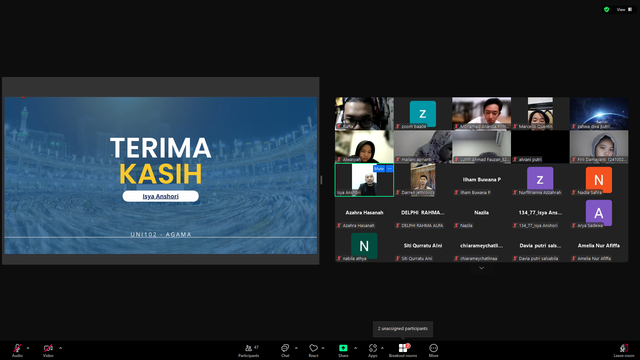640x360 pixels.
Task: Expand reaction options caret beside React
Action: point(323,348)
